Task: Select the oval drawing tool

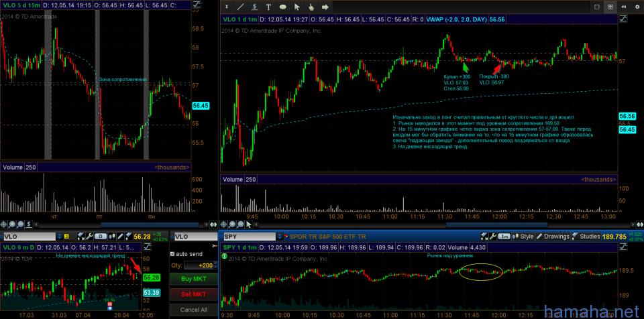Action: pos(282,7)
